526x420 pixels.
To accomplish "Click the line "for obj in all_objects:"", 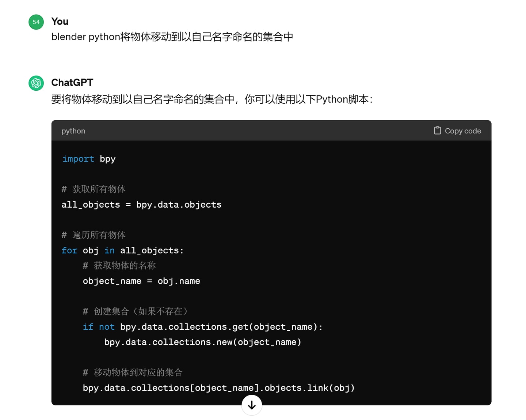I will [x=122, y=250].
